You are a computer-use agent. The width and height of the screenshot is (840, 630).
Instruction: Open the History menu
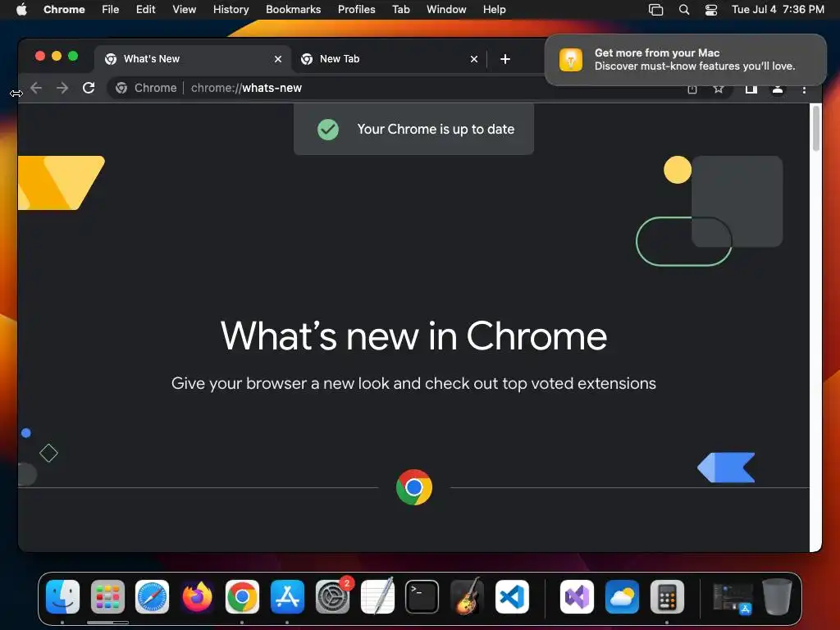[231, 10]
